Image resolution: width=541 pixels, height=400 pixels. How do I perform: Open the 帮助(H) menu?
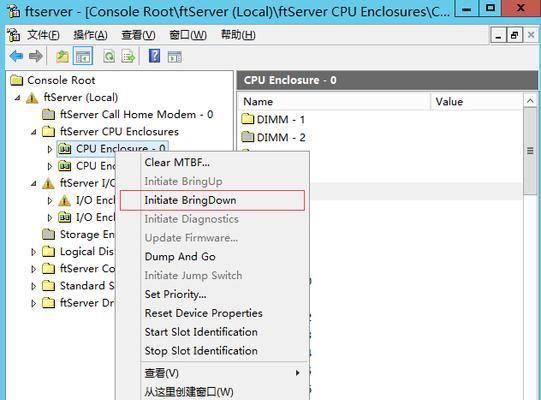tap(238, 35)
